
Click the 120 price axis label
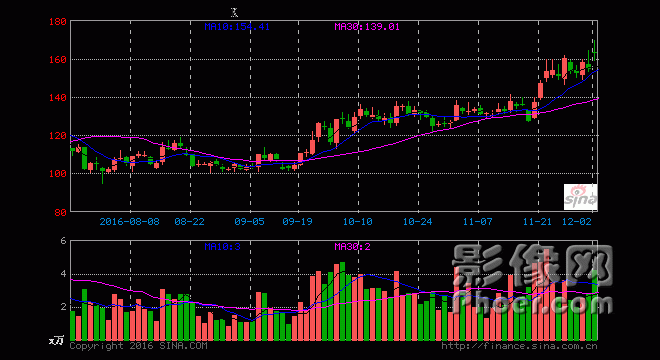pos(58,136)
